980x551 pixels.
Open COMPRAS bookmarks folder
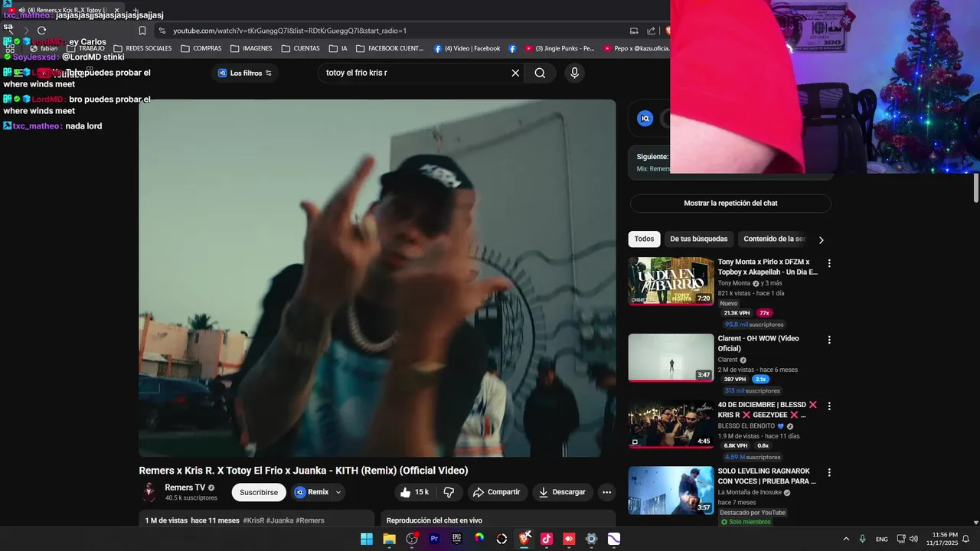[201, 48]
